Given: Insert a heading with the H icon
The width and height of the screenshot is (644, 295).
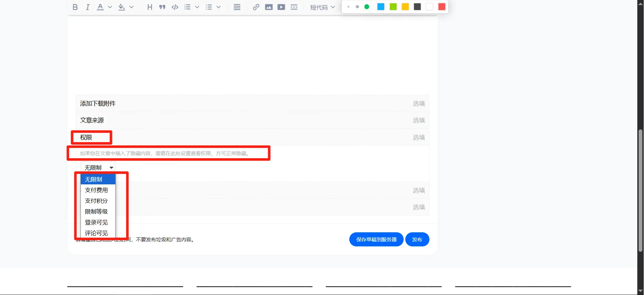Looking at the screenshot, I should (150, 7).
